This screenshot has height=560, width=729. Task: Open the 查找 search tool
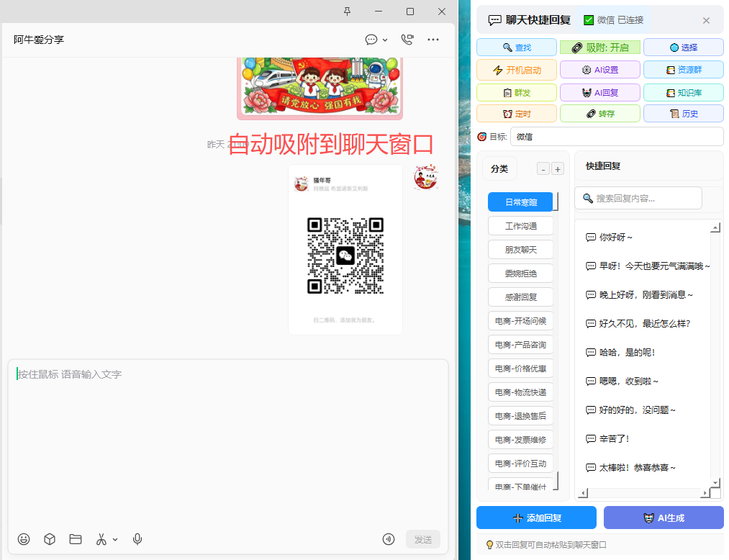tap(517, 48)
